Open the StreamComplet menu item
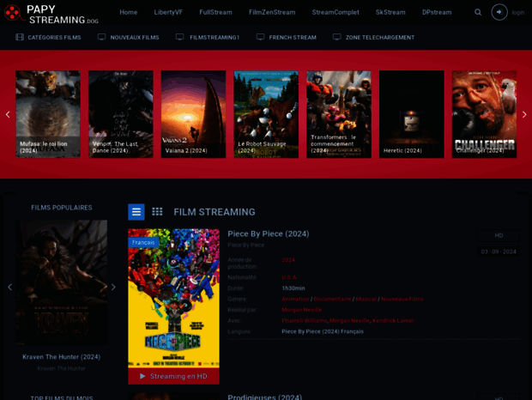The image size is (532, 400). click(336, 12)
